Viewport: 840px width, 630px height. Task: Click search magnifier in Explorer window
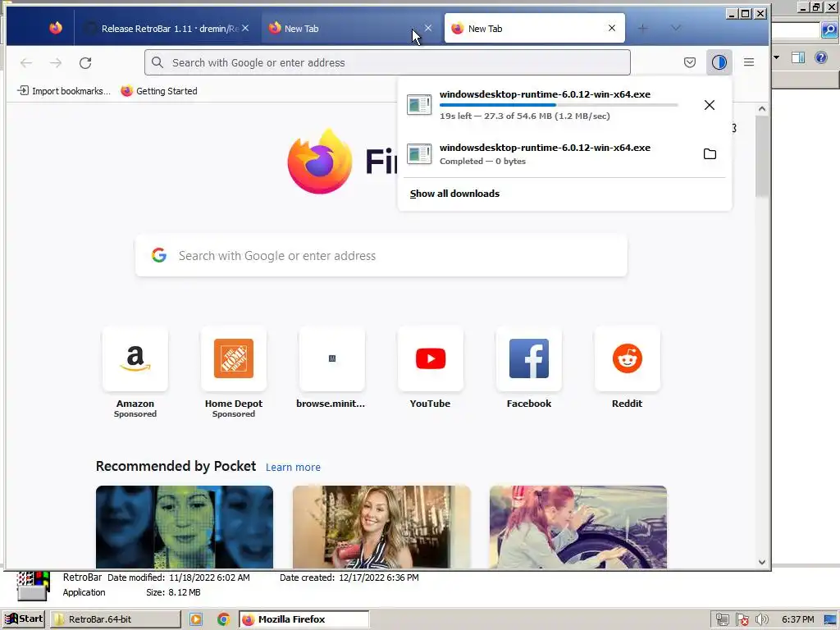(x=829, y=30)
